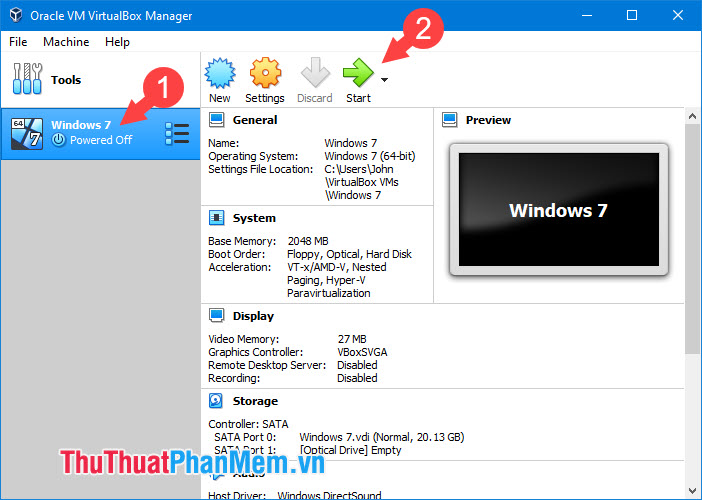
Task: Click the Recording Disabled value
Action: point(357,378)
